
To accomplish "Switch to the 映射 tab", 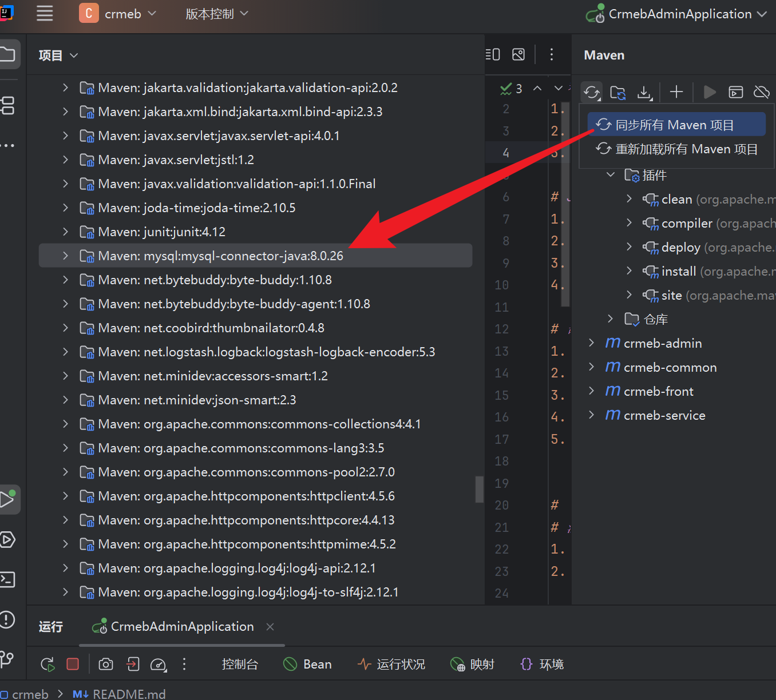I will click(473, 664).
